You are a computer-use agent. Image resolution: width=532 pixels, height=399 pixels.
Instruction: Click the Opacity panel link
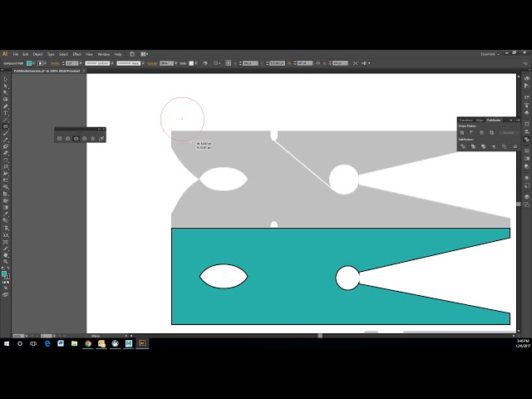pos(152,63)
